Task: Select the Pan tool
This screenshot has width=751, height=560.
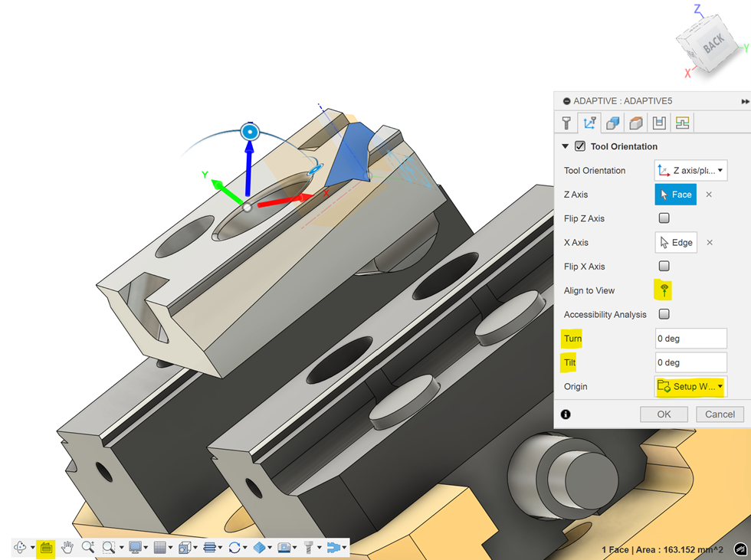Action: point(67,547)
